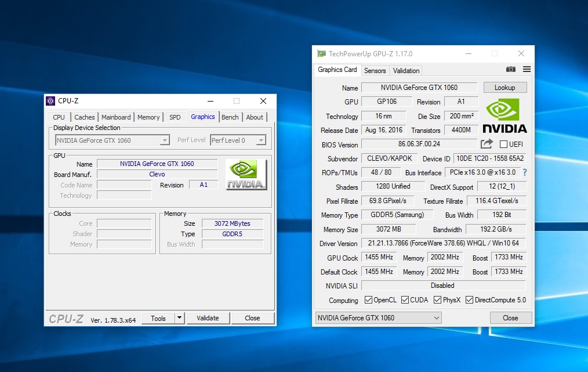The height and width of the screenshot is (372, 588).
Task: Click the Validate button in CPU-Z
Action: point(208,318)
